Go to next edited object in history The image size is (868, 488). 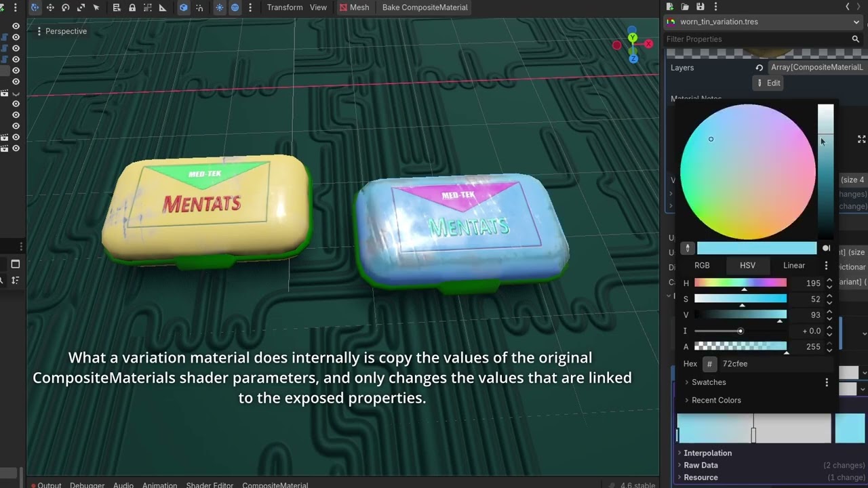pyautogui.click(x=862, y=7)
